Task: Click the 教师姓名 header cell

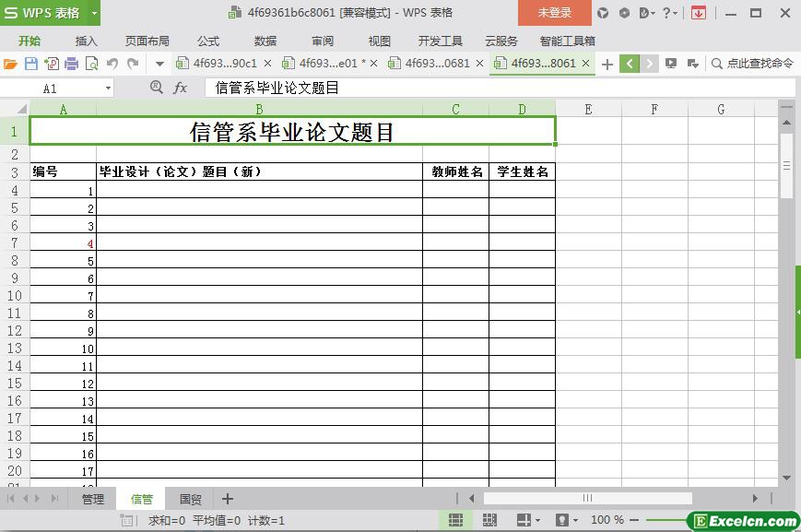Action: (x=455, y=171)
